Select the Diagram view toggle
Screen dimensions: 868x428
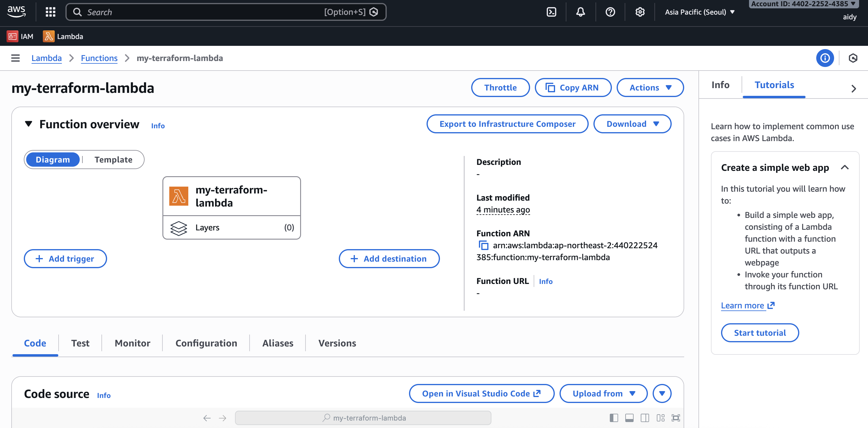[53, 160]
